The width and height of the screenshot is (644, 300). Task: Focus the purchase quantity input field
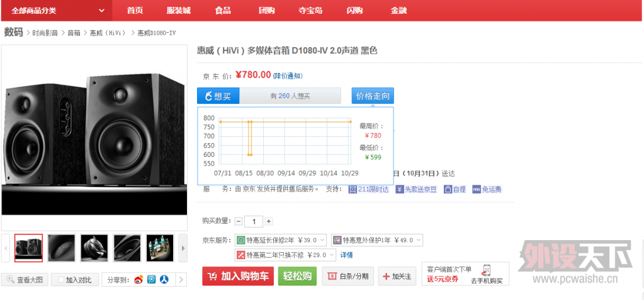pos(254,221)
